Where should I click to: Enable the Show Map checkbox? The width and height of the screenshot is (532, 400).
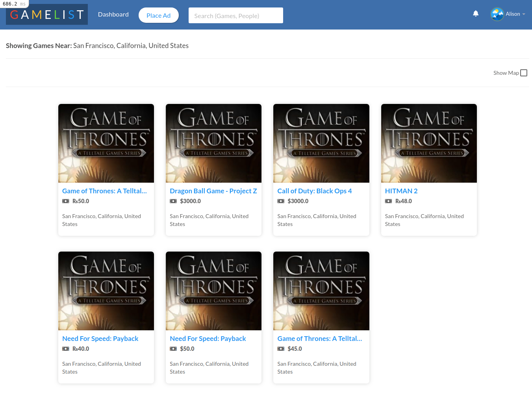[524, 73]
